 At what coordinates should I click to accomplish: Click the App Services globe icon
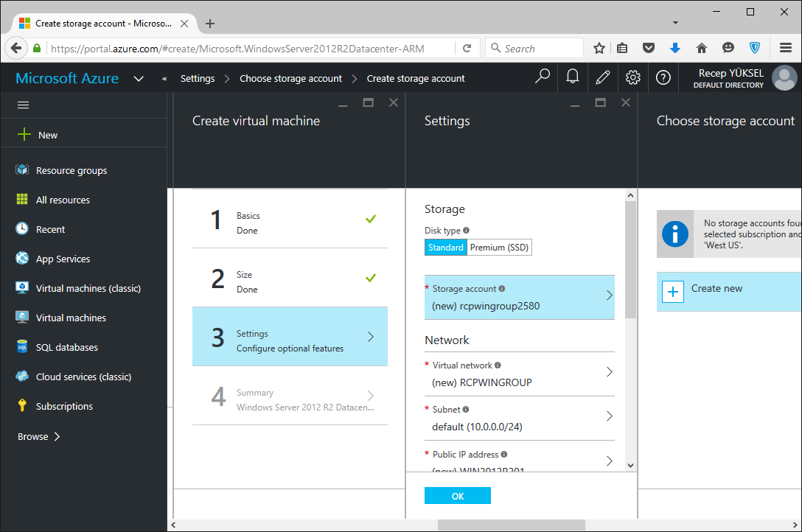[x=22, y=258]
